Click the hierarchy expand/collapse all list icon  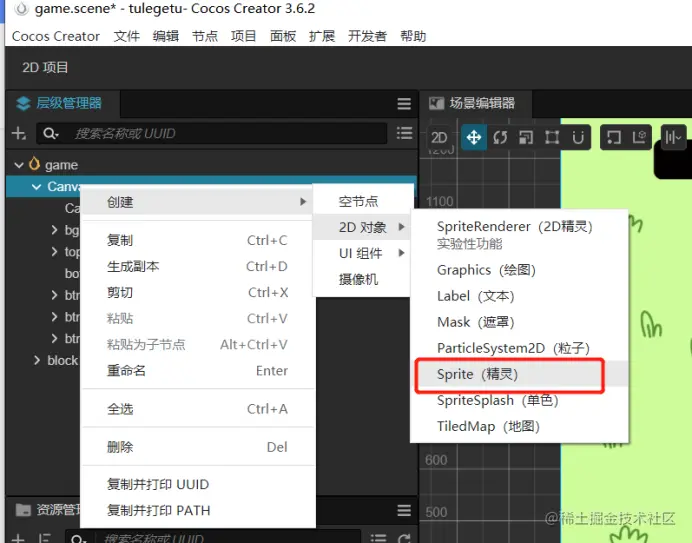[405, 133]
